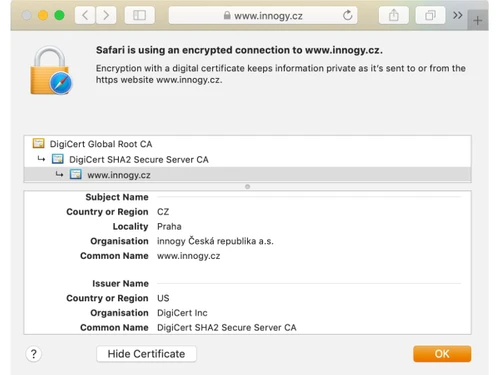
Task: Reload the page with the refresh icon
Action: [x=347, y=15]
